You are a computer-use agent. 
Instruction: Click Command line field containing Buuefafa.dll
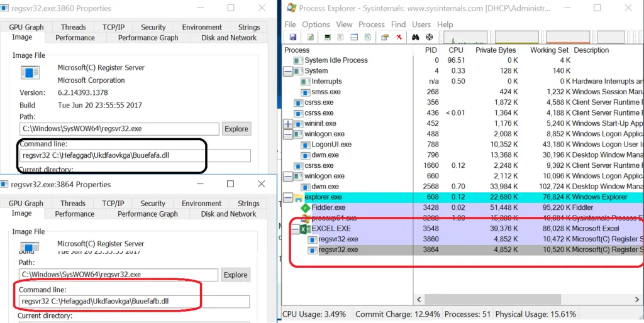[x=135, y=156]
